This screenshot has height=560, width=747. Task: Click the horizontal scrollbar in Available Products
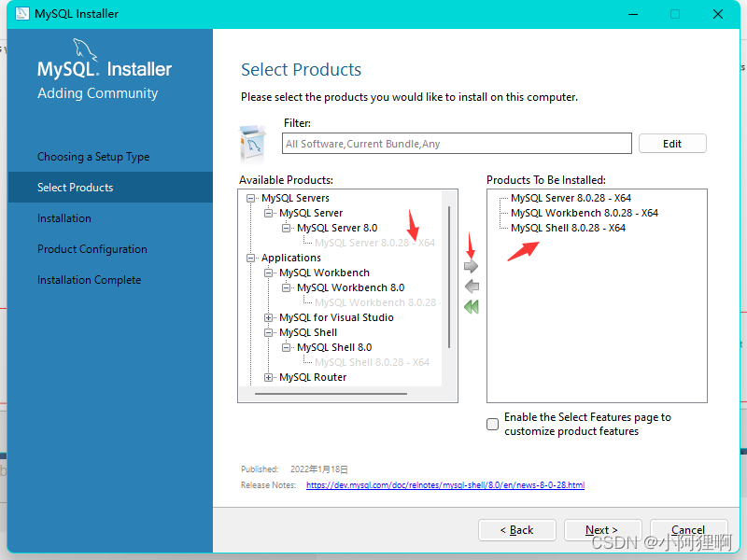pos(331,394)
